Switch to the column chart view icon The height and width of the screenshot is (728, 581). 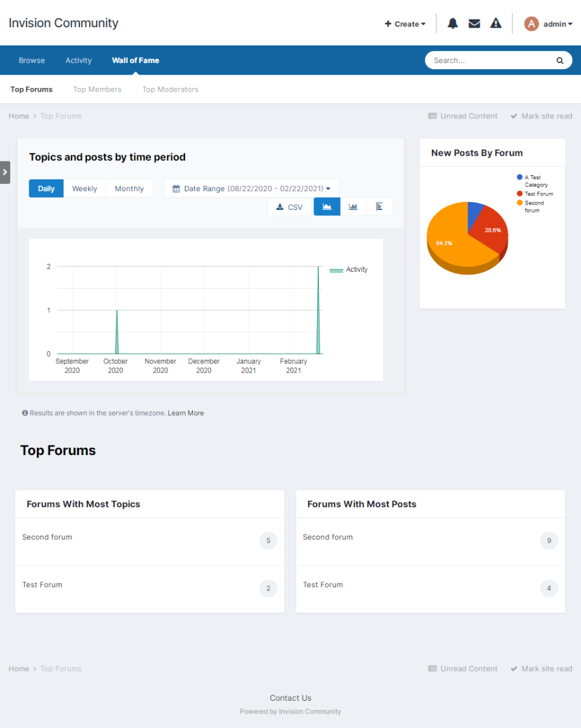353,207
